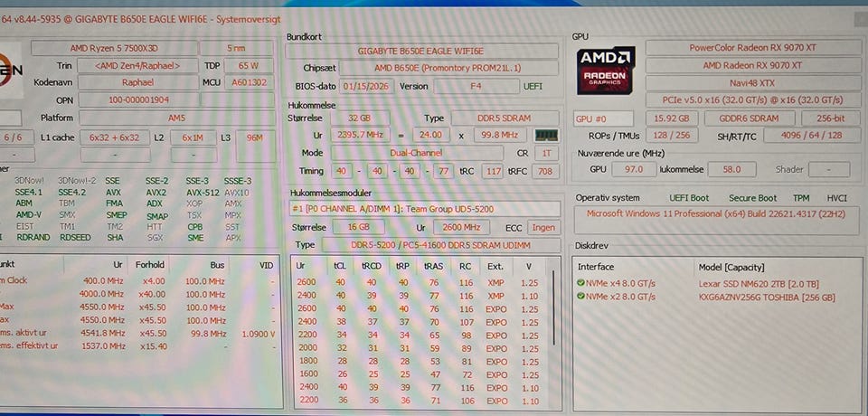Click the <AMD Zen4/Raphael> stepping field

[137, 66]
